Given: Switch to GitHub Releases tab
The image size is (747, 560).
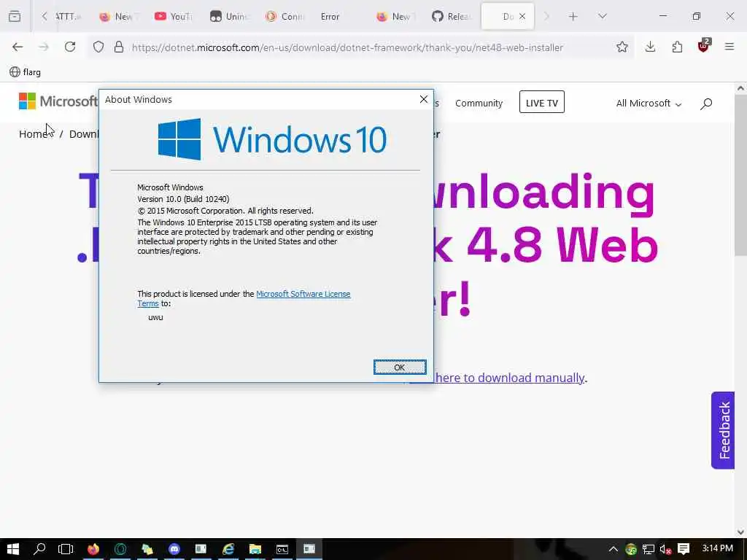Looking at the screenshot, I should tap(451, 17).
